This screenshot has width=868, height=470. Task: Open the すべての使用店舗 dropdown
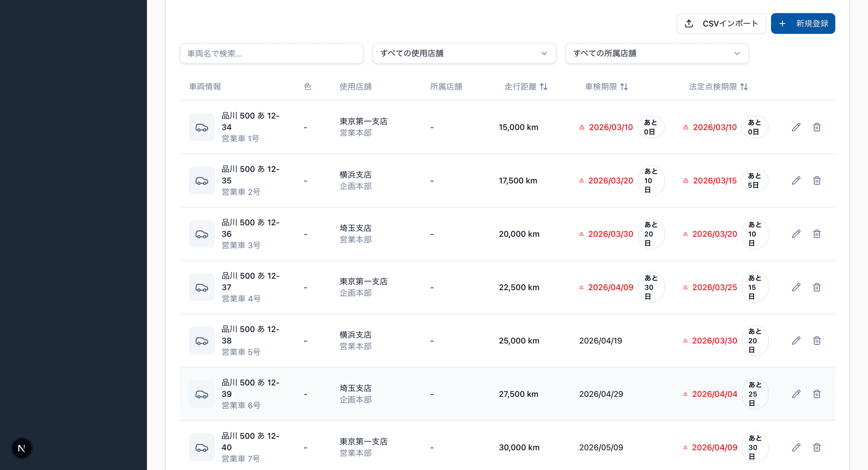tap(464, 53)
